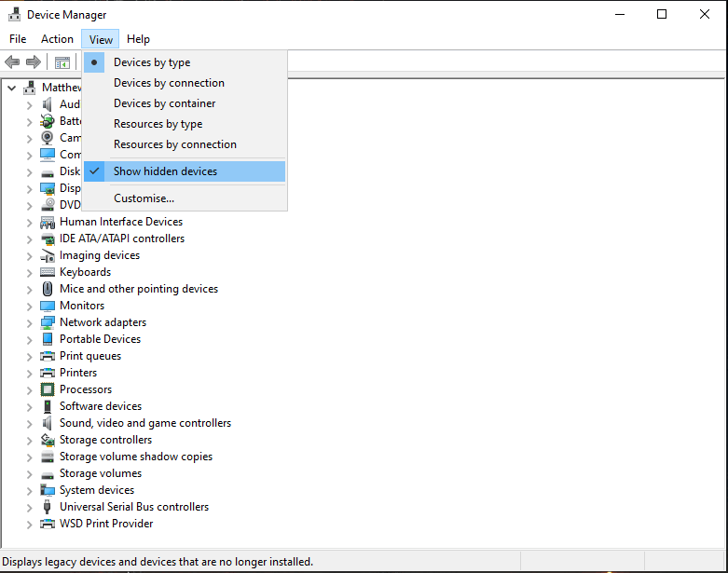Expand the Keyboards node
728x573 pixels.
point(29,273)
